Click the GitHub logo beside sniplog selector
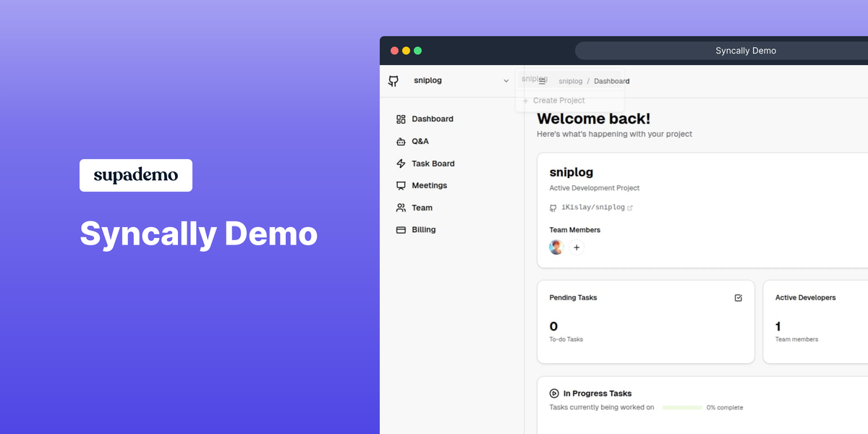 (x=393, y=81)
